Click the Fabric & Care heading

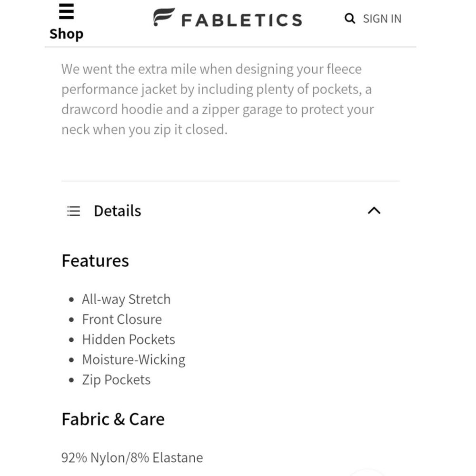(112, 419)
